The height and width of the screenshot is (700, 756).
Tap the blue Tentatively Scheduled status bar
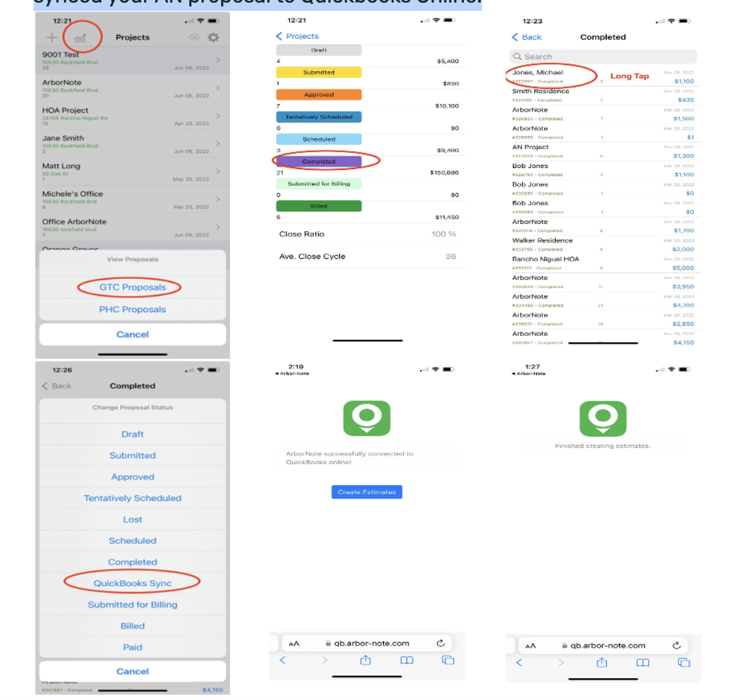(319, 117)
